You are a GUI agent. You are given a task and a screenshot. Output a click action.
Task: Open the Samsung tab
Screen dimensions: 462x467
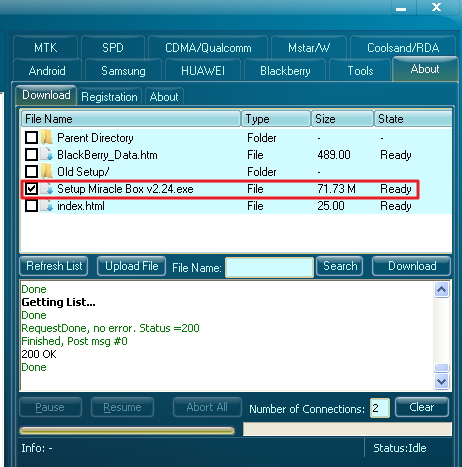[x=123, y=71]
